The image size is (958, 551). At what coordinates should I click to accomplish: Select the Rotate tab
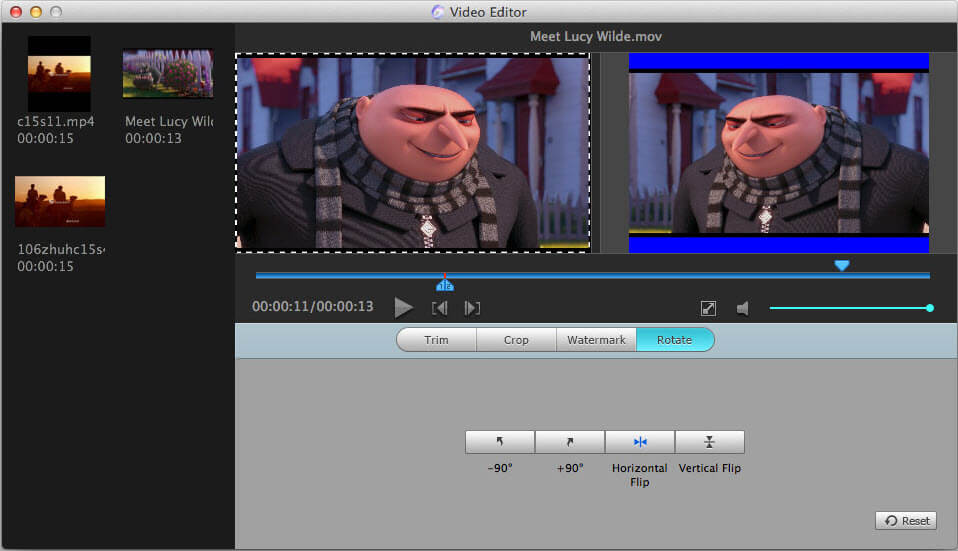[x=675, y=340]
